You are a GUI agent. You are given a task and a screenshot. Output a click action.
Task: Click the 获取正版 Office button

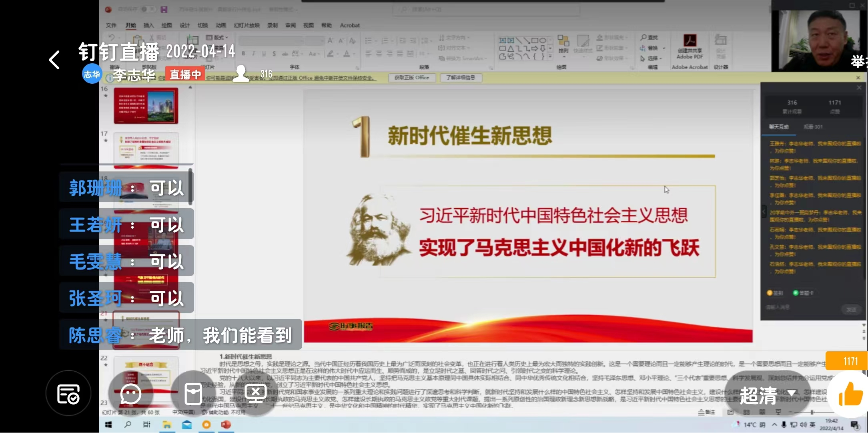(x=411, y=78)
